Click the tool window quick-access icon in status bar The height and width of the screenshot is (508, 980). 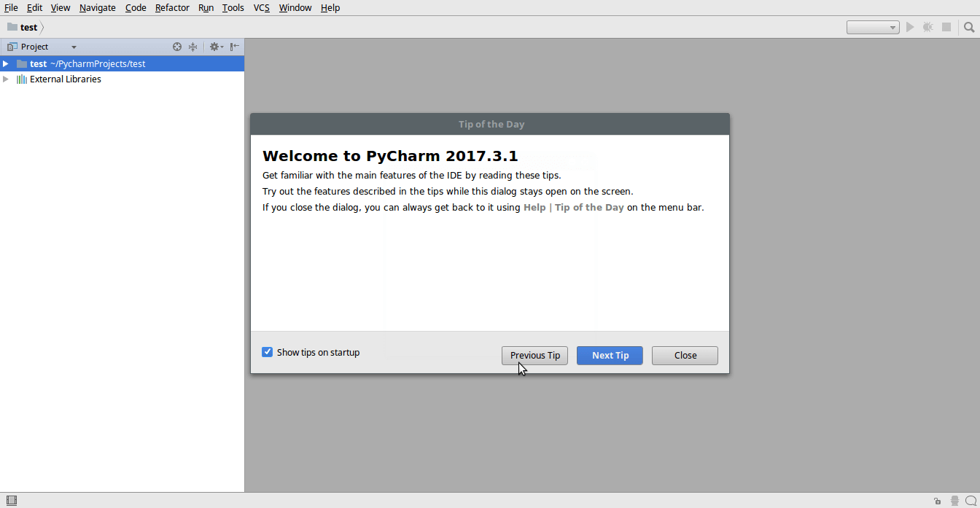click(x=11, y=501)
